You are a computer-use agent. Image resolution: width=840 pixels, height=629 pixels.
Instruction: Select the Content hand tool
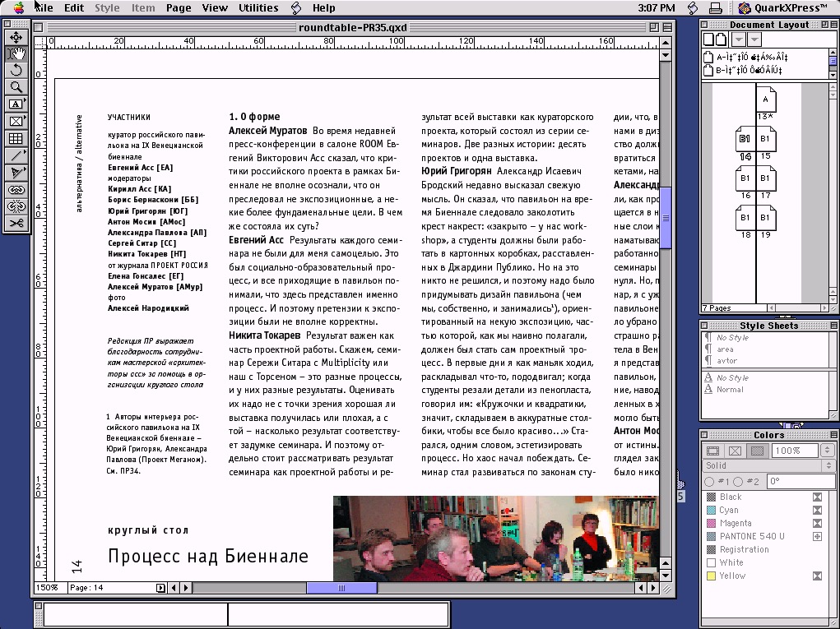(x=16, y=53)
